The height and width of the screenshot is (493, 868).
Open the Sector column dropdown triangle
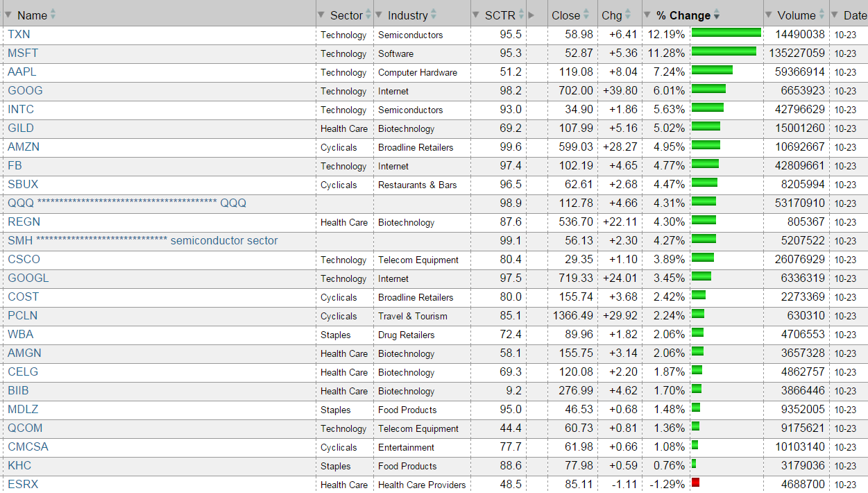pyautogui.click(x=321, y=15)
